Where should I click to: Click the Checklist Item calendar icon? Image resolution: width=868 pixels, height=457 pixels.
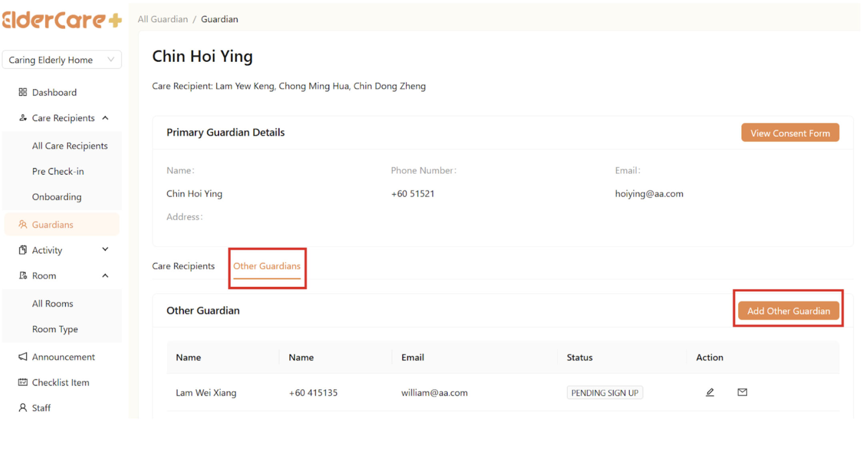(23, 382)
